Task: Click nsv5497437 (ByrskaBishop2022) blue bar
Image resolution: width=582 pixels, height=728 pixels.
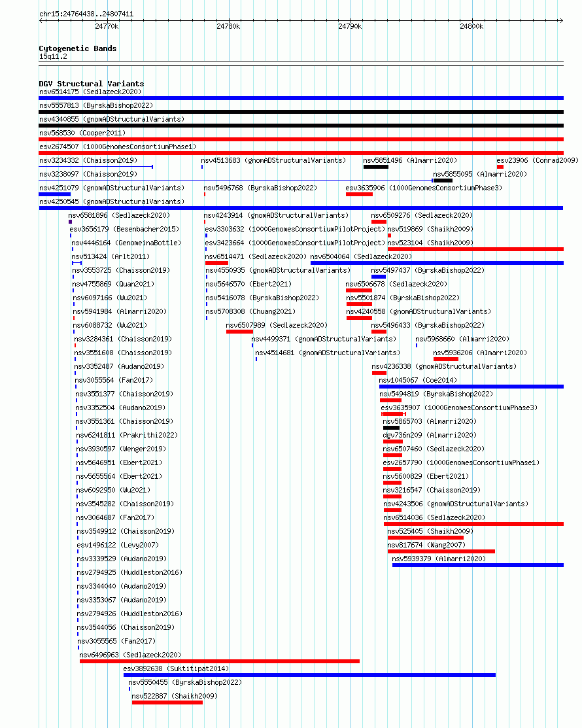Action: (x=379, y=277)
